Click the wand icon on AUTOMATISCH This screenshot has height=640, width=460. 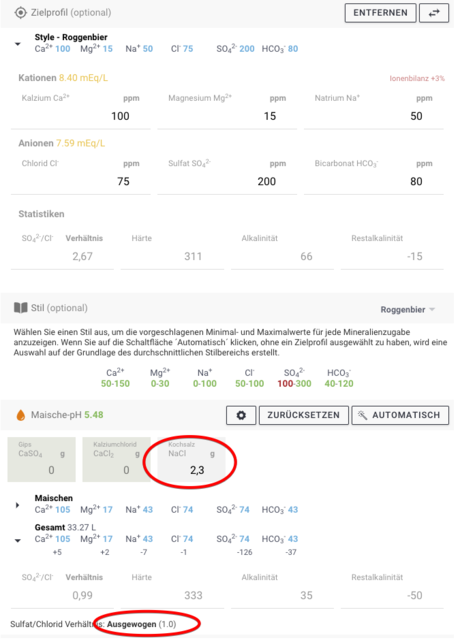(x=362, y=415)
